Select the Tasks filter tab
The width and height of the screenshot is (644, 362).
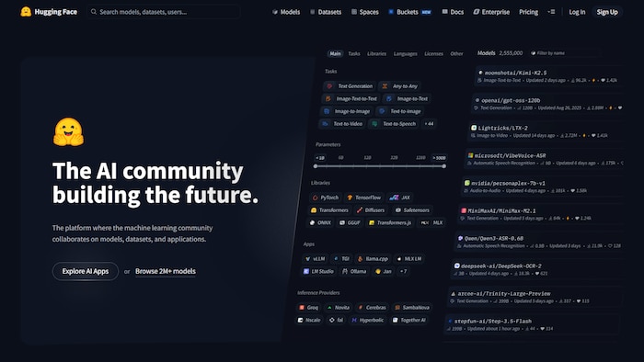tap(354, 53)
